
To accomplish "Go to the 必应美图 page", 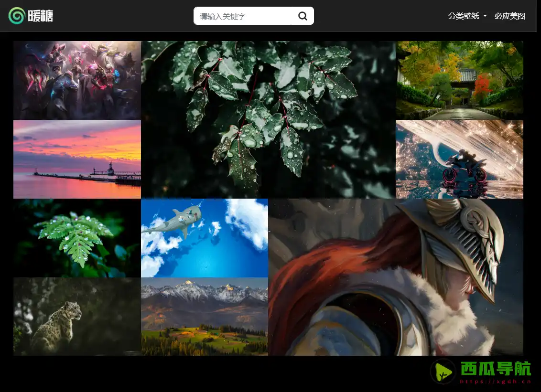I will pyautogui.click(x=509, y=16).
